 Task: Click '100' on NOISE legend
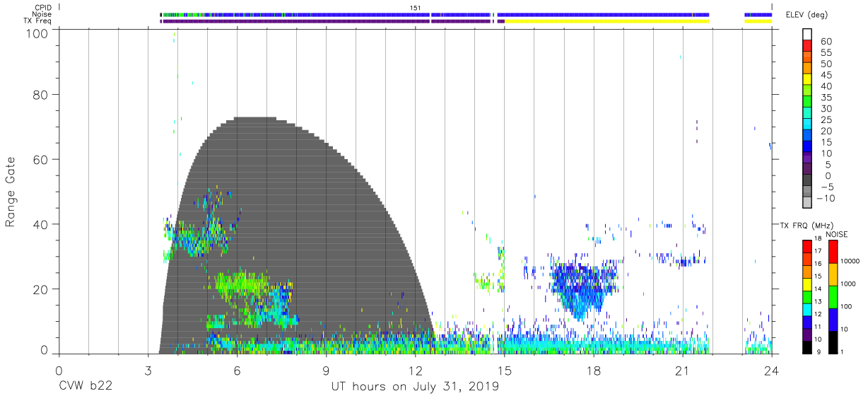[x=847, y=307]
